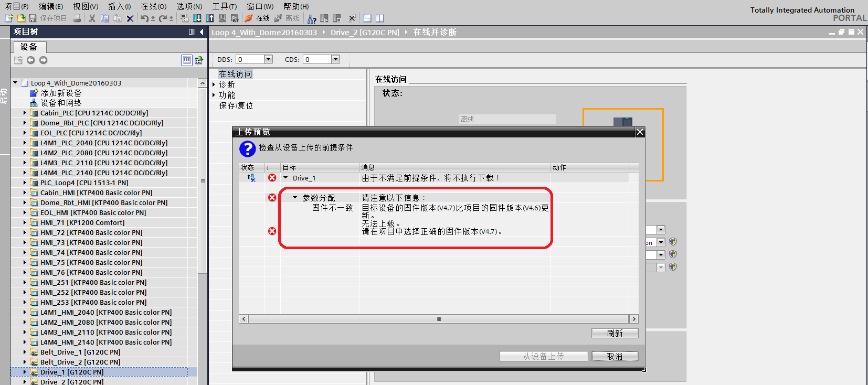The image size is (868, 385).
Task: Click the Download to device icon
Action: (x=197, y=18)
